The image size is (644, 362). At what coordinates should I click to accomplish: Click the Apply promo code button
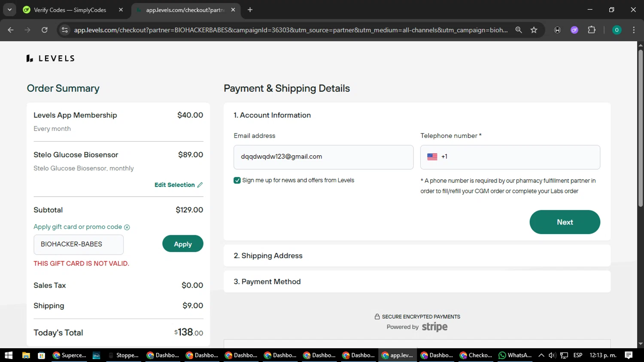click(x=183, y=244)
